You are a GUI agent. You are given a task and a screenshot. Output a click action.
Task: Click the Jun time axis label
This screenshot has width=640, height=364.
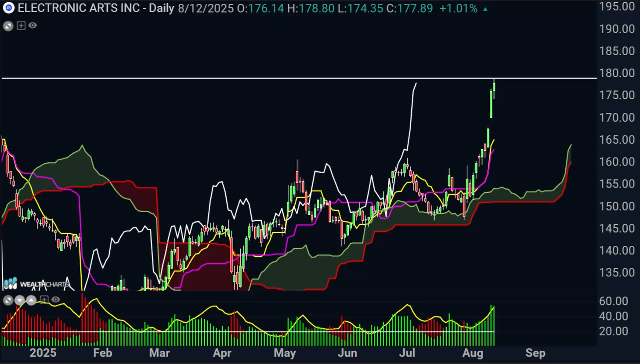tap(347, 353)
